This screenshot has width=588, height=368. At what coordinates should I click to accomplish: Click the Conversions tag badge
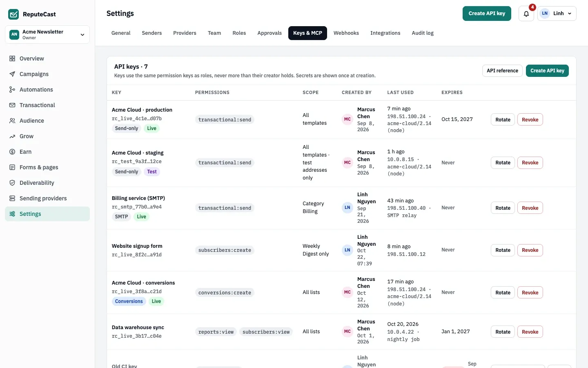point(129,301)
